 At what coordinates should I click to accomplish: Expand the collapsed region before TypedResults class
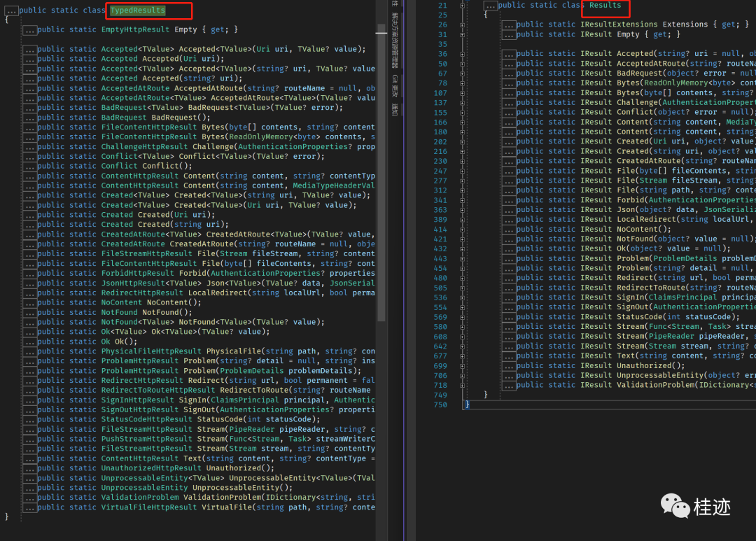tap(12, 10)
